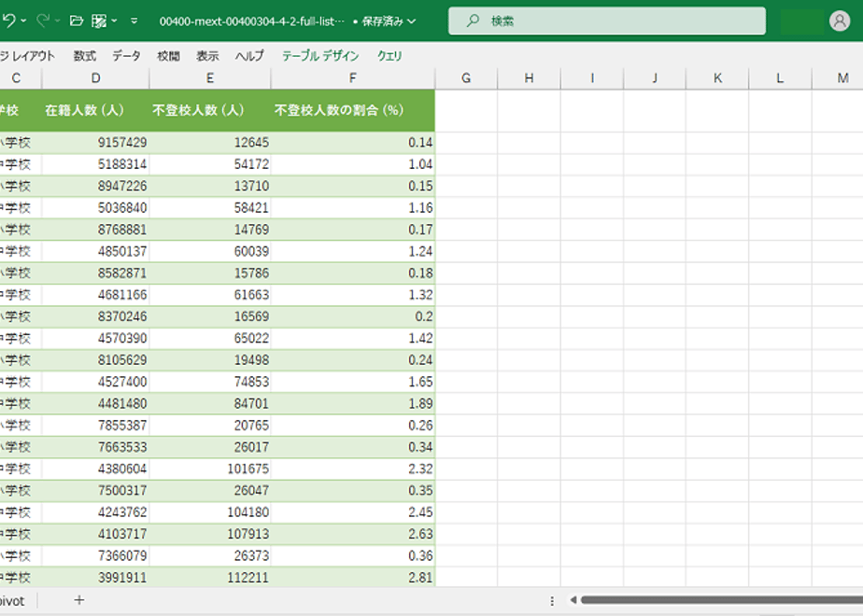Screen dimensions: 863x616
Task: Open the user account profile icon
Action: pos(840,21)
